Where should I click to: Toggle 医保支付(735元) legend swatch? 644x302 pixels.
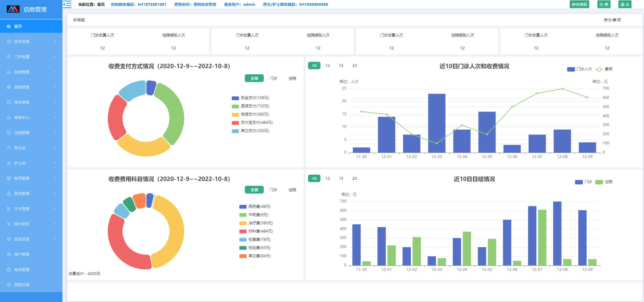click(235, 106)
